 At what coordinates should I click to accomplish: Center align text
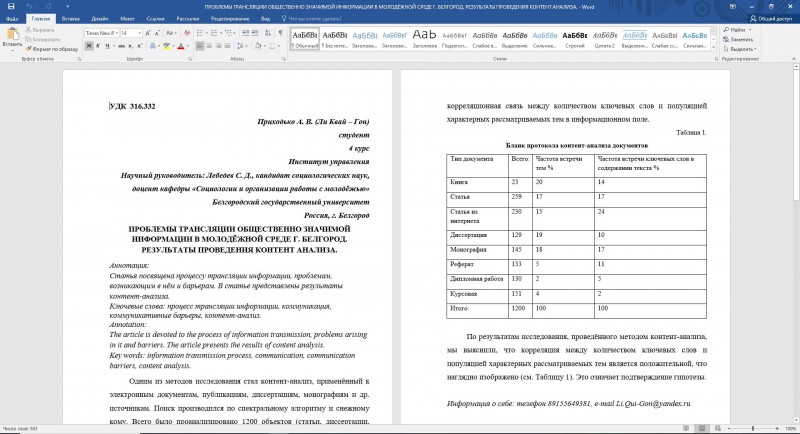(209, 46)
